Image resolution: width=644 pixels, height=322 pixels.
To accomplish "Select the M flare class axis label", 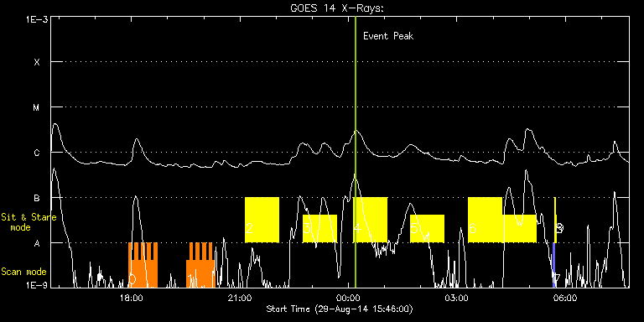I will (x=37, y=107).
